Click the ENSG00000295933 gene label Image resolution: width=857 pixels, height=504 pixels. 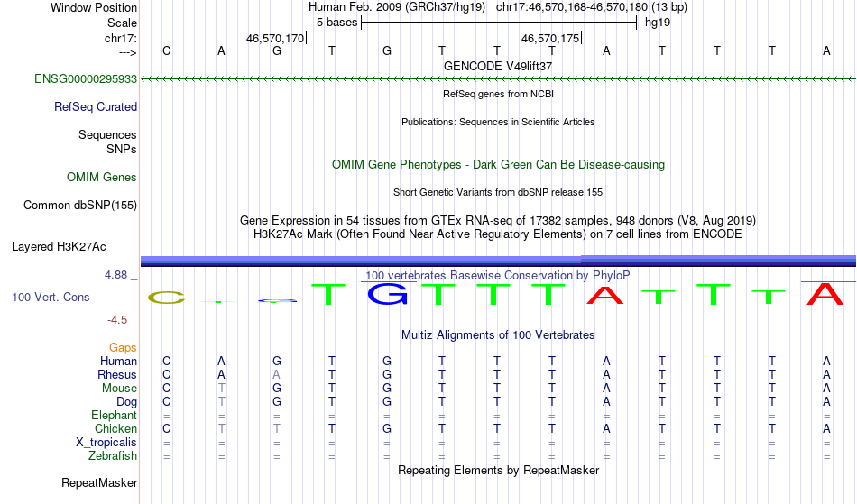[x=86, y=79]
